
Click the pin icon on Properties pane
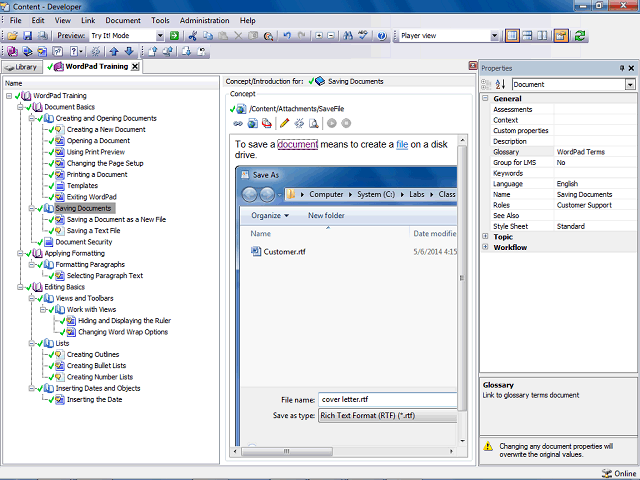point(622,68)
